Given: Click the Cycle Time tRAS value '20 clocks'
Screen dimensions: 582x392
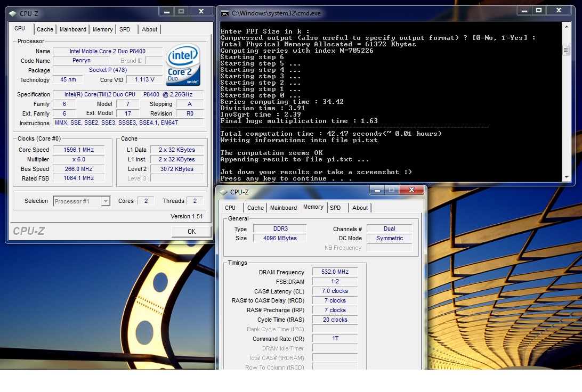Looking at the screenshot, I should [335, 320].
